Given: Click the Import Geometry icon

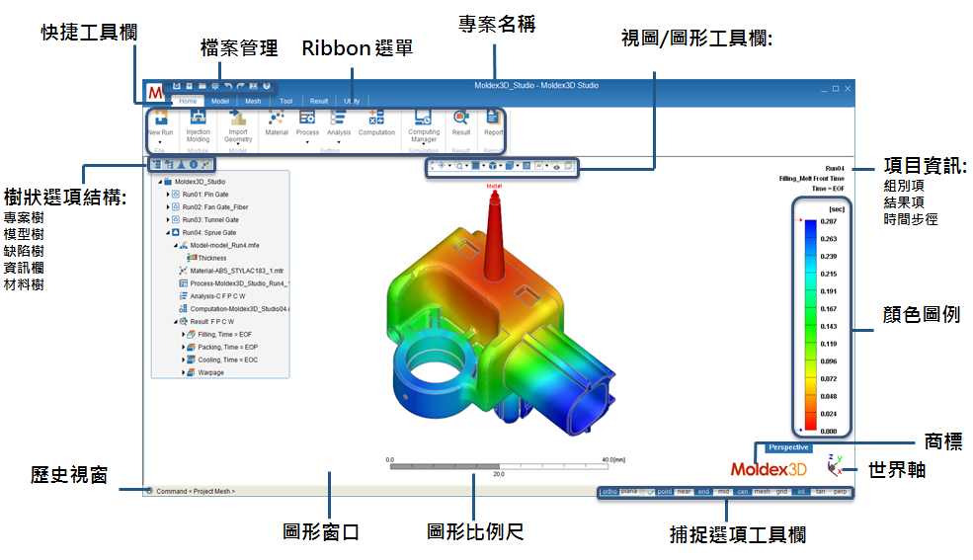Looking at the screenshot, I should tap(238, 117).
